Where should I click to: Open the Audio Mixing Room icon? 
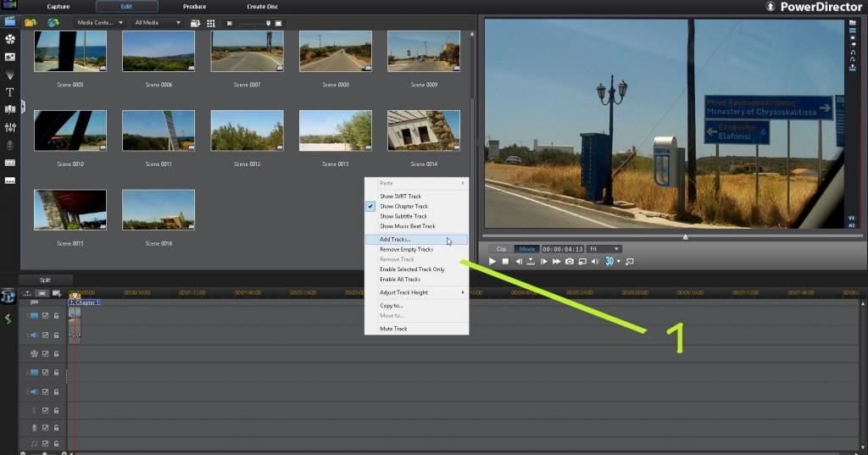[10, 127]
